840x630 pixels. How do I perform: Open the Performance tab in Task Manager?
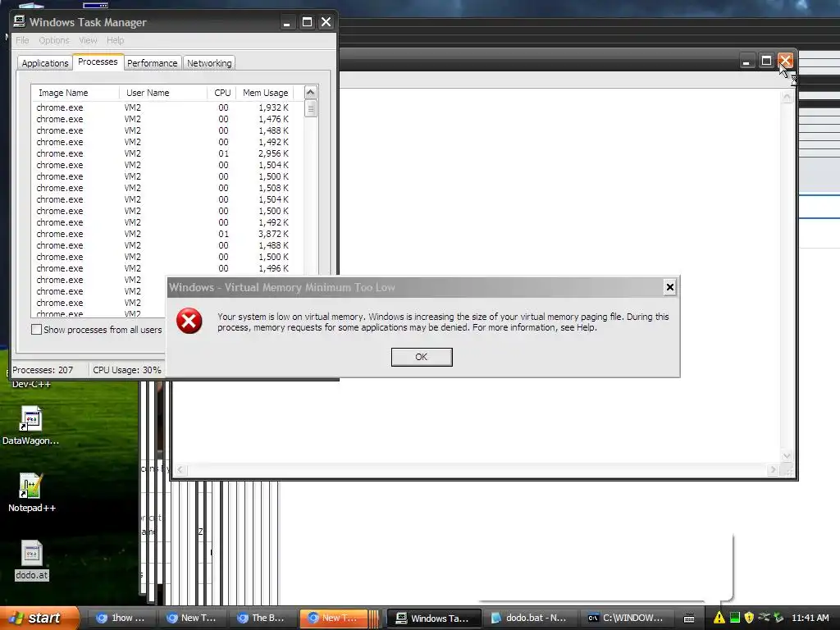[x=152, y=63]
